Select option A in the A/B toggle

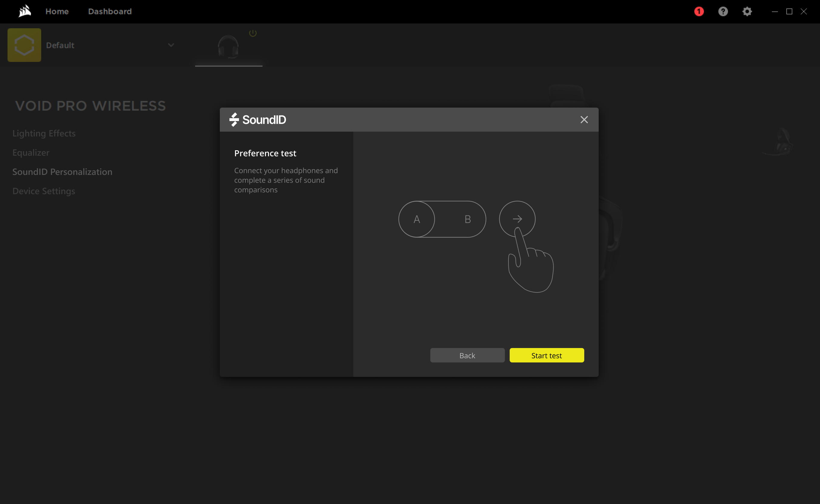pos(416,219)
